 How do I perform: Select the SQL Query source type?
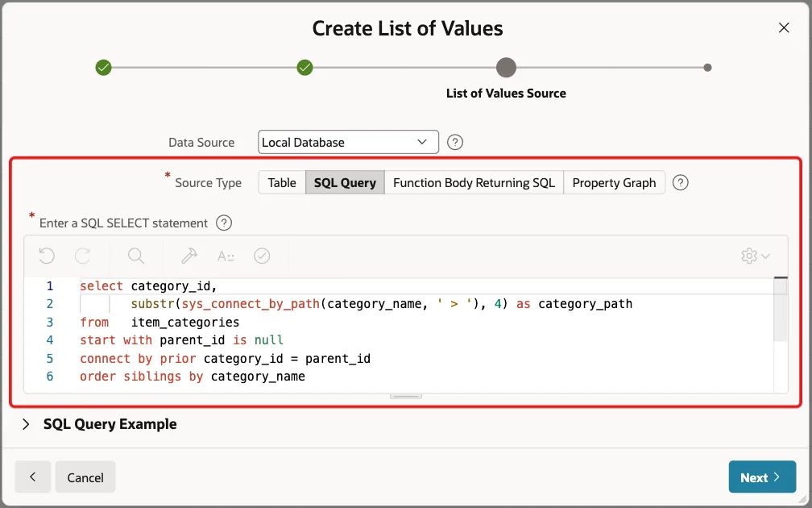click(345, 182)
